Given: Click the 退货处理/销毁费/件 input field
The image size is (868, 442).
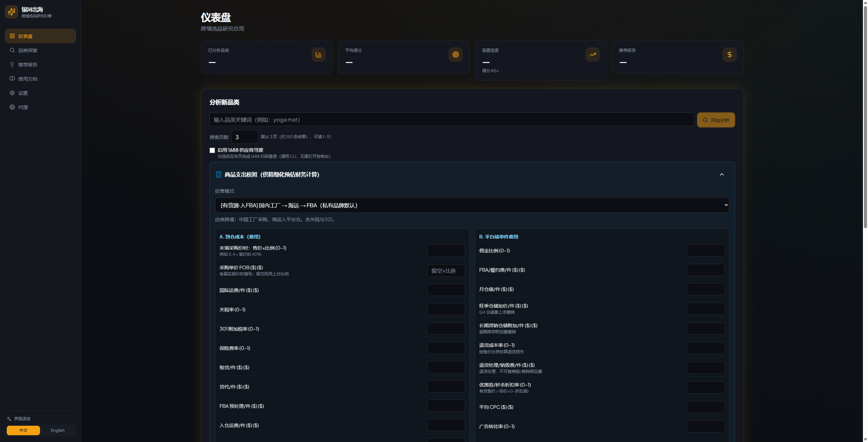Looking at the screenshot, I should click(706, 368).
